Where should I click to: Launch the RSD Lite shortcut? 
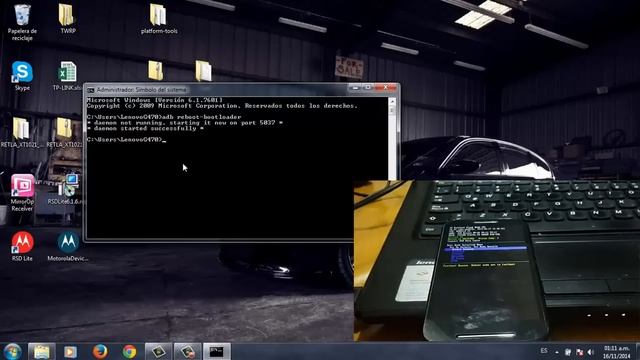pyautogui.click(x=22, y=246)
